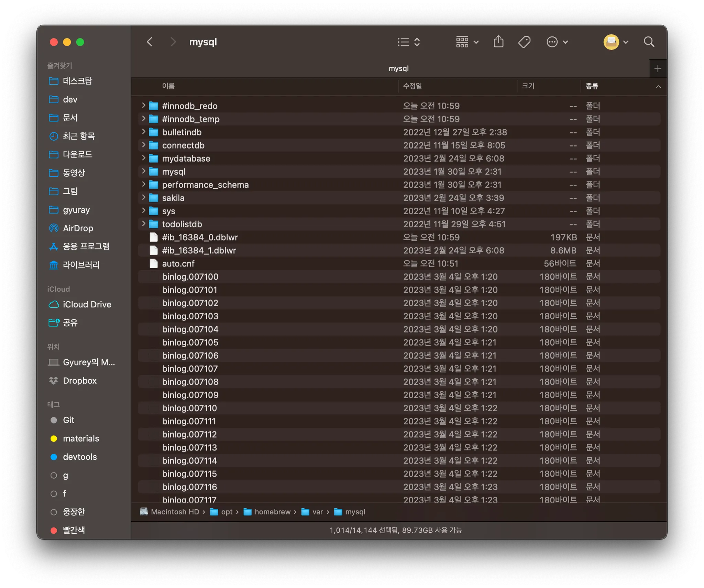Click the Edit Tags toolbar icon
Screen dimensions: 704x588
(x=524, y=42)
